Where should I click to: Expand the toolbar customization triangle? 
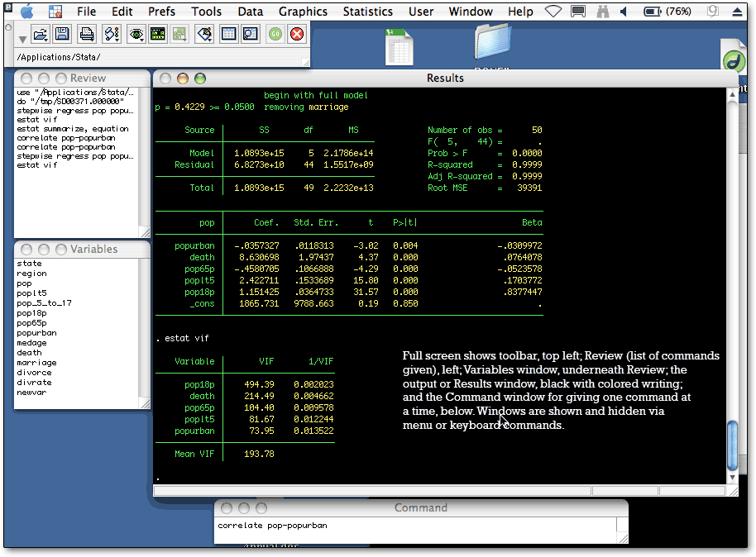click(22, 39)
